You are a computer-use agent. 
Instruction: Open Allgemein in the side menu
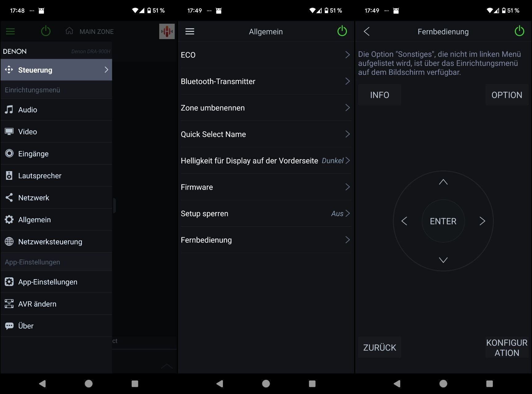click(x=56, y=220)
